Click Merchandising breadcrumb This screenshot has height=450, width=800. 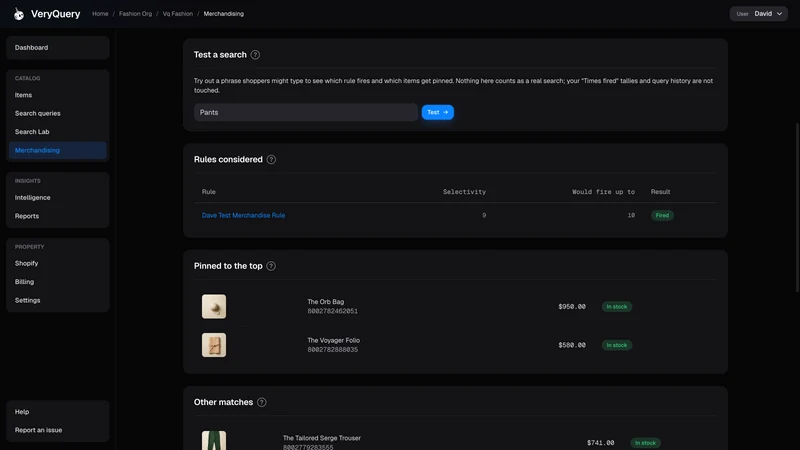[223, 14]
